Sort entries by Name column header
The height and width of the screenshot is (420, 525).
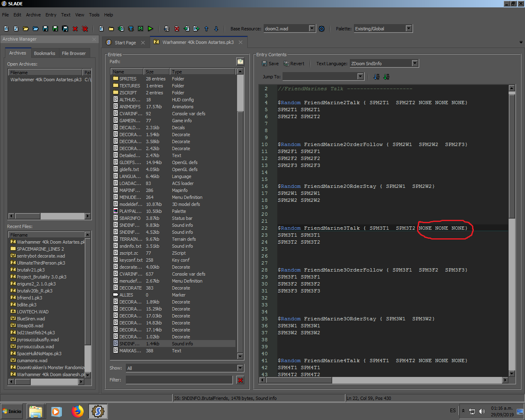pyautogui.click(x=127, y=72)
